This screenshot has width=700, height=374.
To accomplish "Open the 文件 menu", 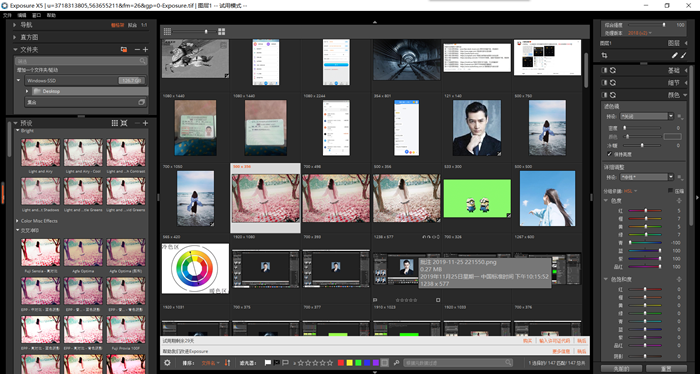I will click(7, 15).
